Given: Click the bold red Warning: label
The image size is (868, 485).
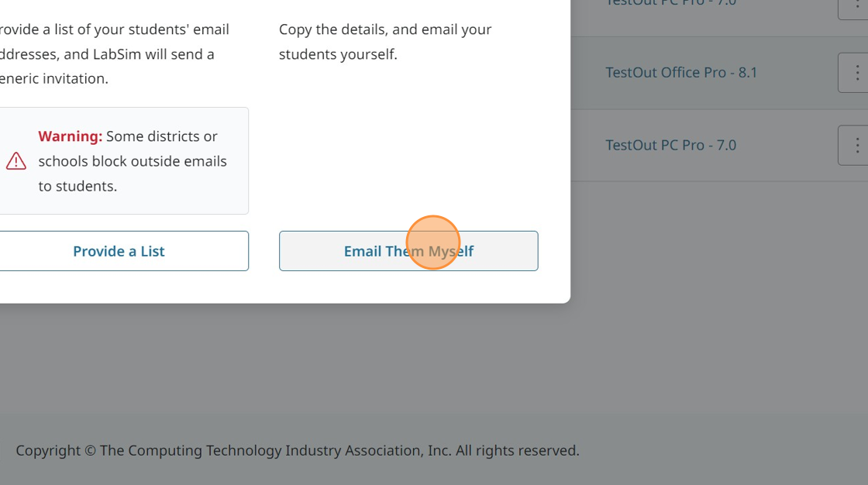Looking at the screenshot, I should [71, 136].
